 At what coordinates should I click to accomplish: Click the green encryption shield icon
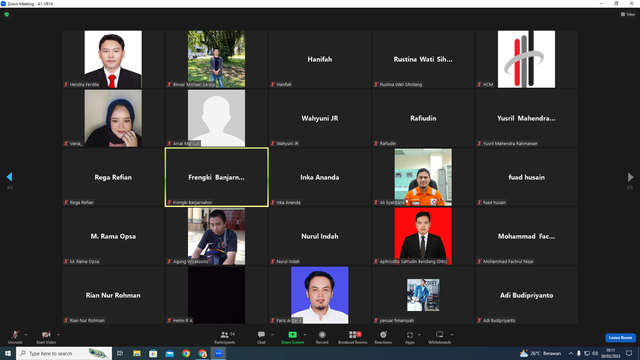(7, 14)
